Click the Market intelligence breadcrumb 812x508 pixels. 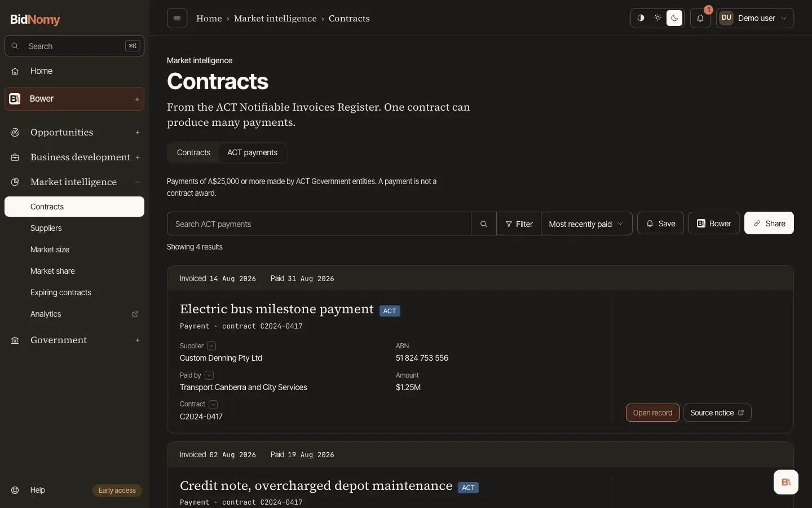point(275,18)
